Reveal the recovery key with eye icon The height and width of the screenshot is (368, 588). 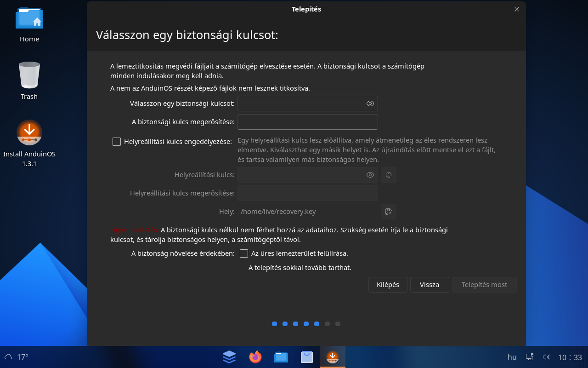tap(370, 175)
